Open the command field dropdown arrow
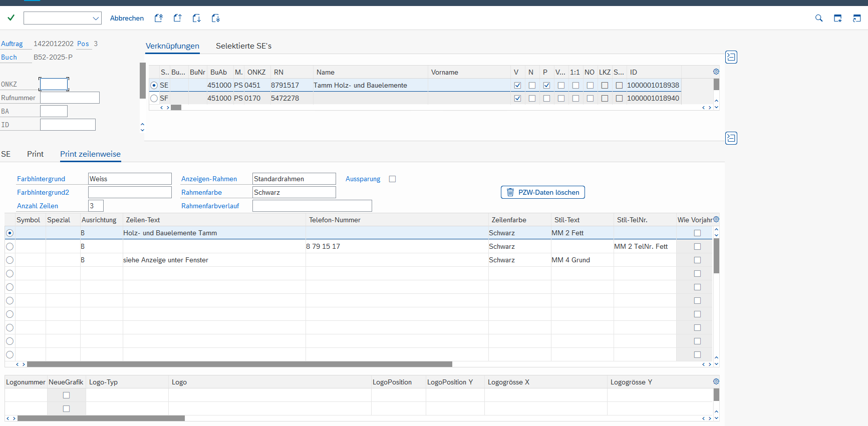Screen dimensions: 868x426 [96, 19]
